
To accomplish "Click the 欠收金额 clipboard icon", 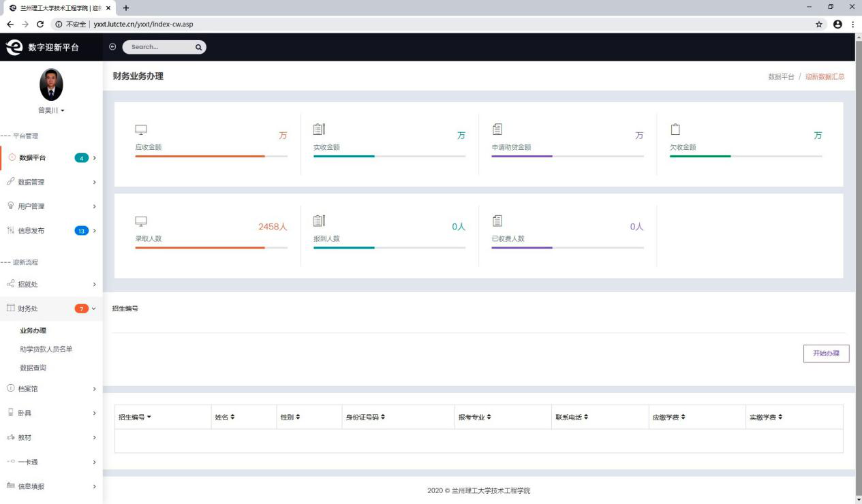I will pos(675,129).
